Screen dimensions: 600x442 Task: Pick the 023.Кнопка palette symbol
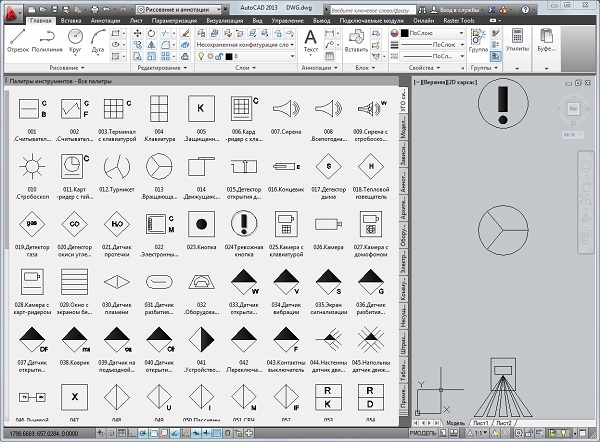(x=201, y=223)
